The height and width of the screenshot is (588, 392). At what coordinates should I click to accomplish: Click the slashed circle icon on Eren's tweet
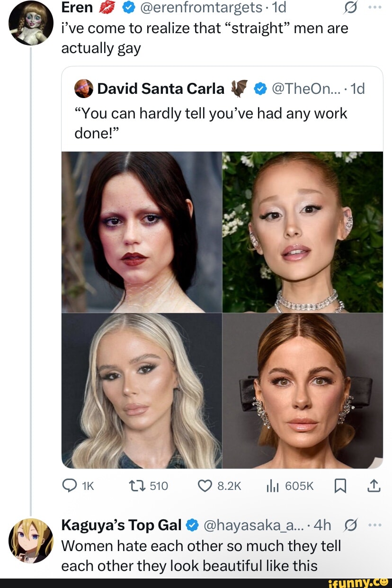click(352, 8)
